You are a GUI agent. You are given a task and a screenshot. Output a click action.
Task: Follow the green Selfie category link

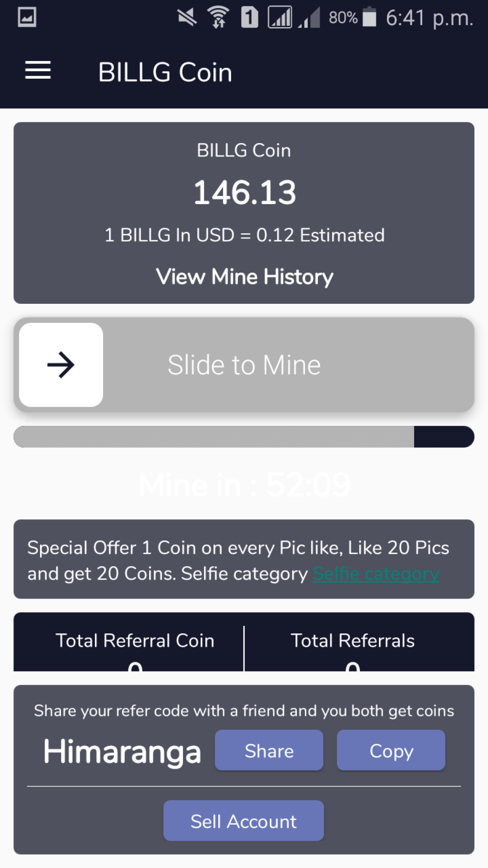[376, 574]
